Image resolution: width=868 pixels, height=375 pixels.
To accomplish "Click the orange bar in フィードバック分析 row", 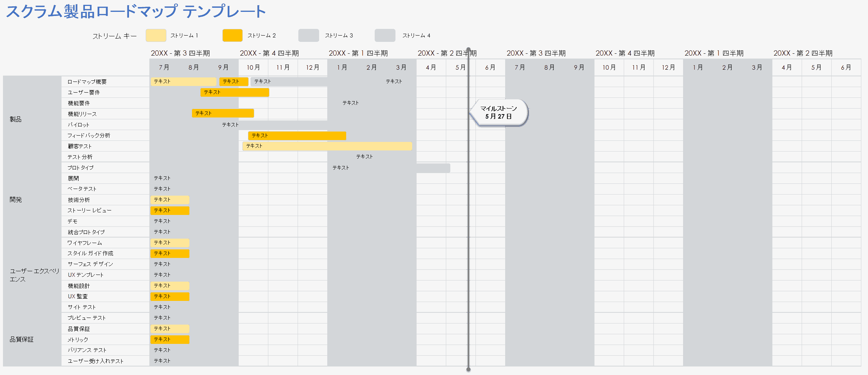I will [297, 136].
